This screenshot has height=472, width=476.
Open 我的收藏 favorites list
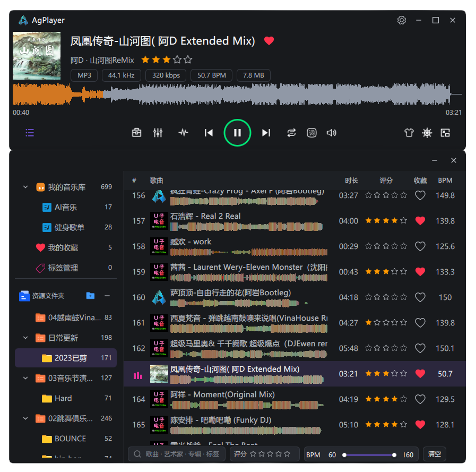click(66, 247)
